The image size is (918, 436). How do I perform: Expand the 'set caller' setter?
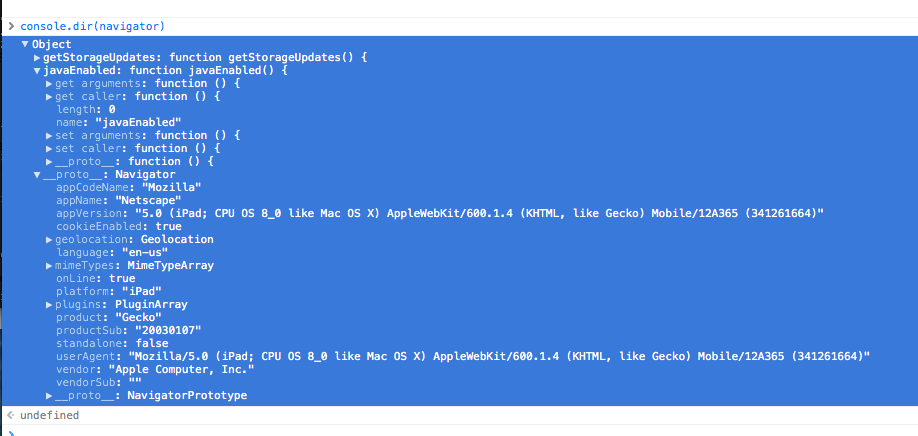(49, 148)
